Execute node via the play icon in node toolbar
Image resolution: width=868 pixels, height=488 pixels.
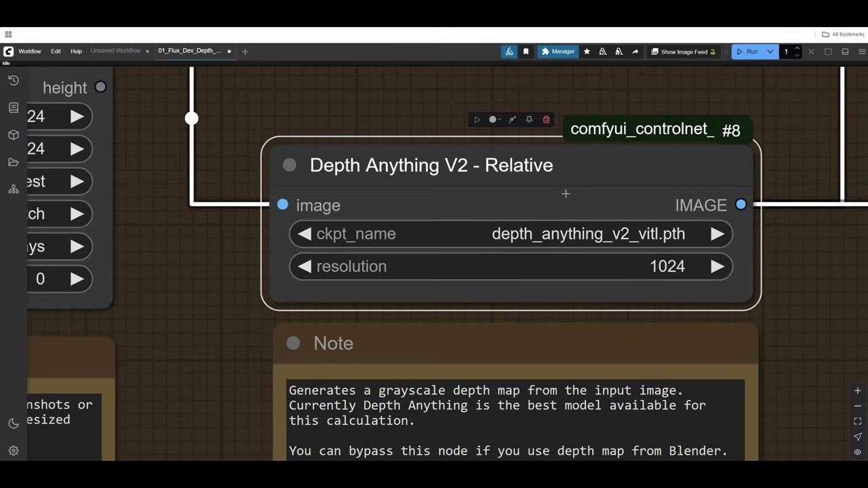click(x=477, y=120)
